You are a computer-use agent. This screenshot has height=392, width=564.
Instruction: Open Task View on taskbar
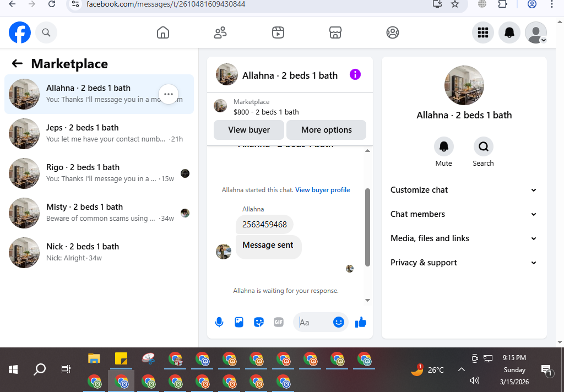[x=66, y=369]
